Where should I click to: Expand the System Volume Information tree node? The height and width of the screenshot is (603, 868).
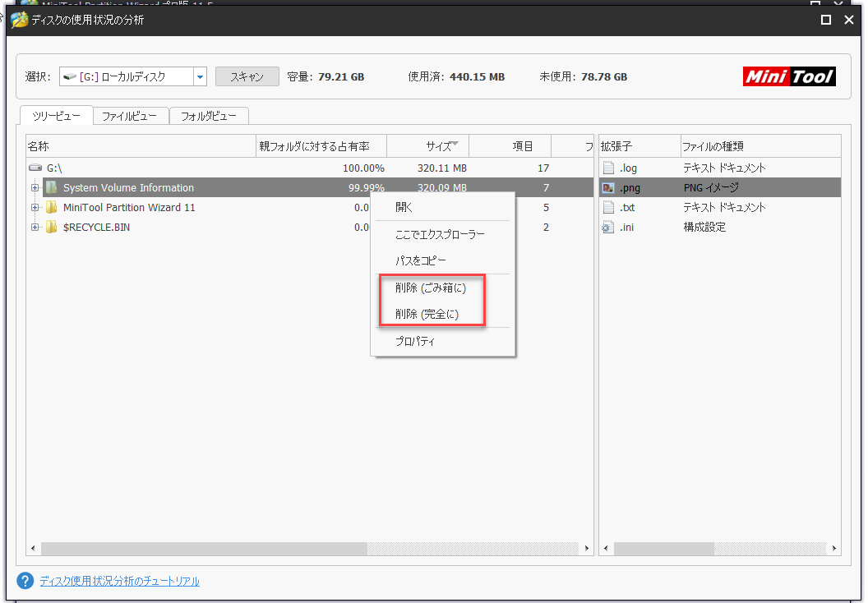[x=34, y=187]
